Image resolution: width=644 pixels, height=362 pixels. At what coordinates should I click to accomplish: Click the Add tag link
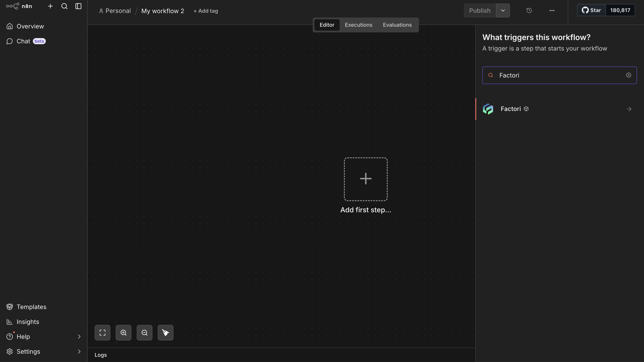pos(206,11)
